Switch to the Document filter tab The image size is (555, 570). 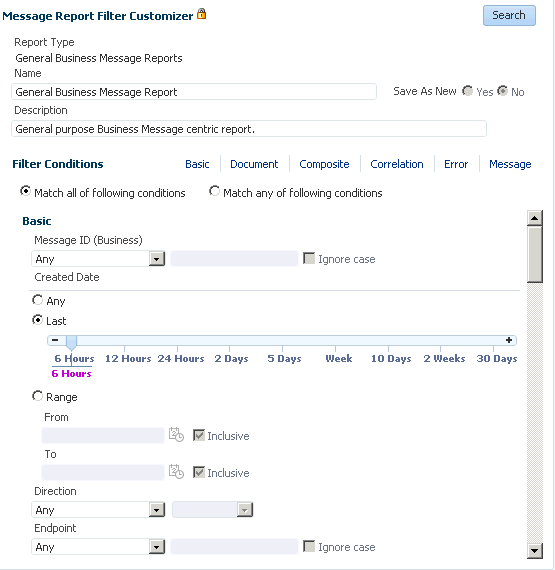254,164
